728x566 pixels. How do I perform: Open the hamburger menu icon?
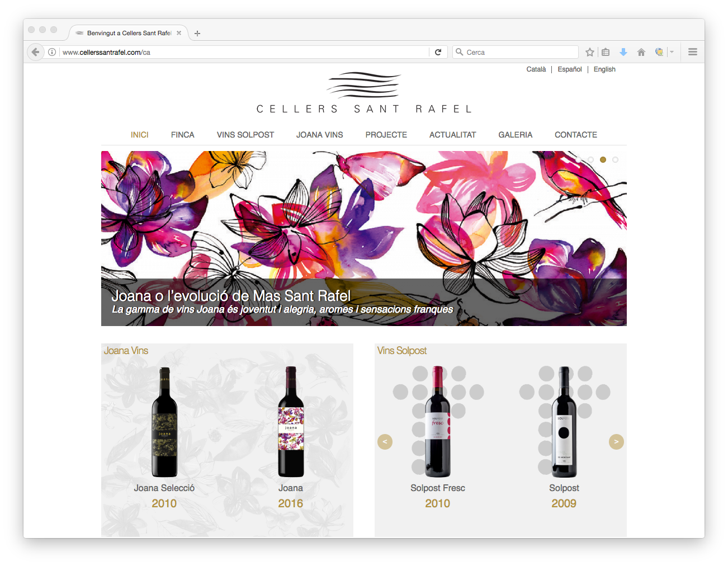point(693,52)
